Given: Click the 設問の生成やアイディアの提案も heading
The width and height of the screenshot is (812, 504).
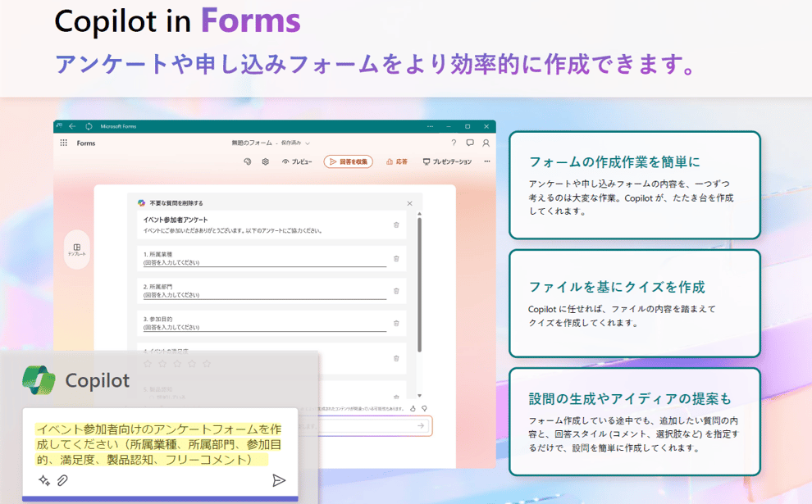Looking at the screenshot, I should pyautogui.click(x=630, y=399).
